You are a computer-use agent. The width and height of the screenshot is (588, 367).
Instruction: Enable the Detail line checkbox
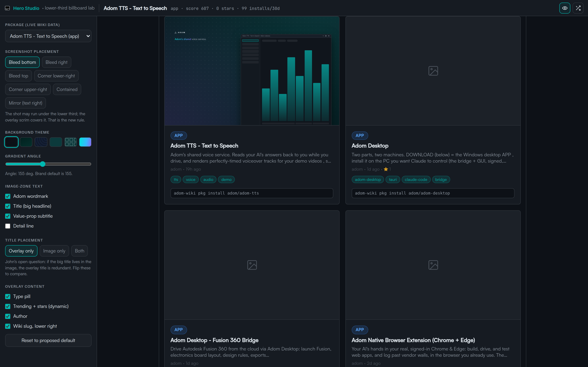tap(8, 226)
